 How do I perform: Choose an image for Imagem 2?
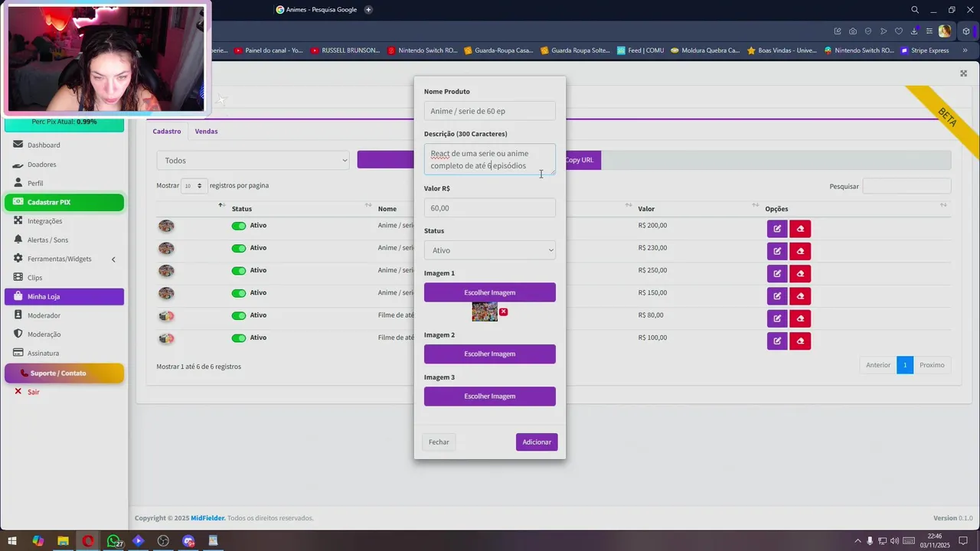click(490, 354)
